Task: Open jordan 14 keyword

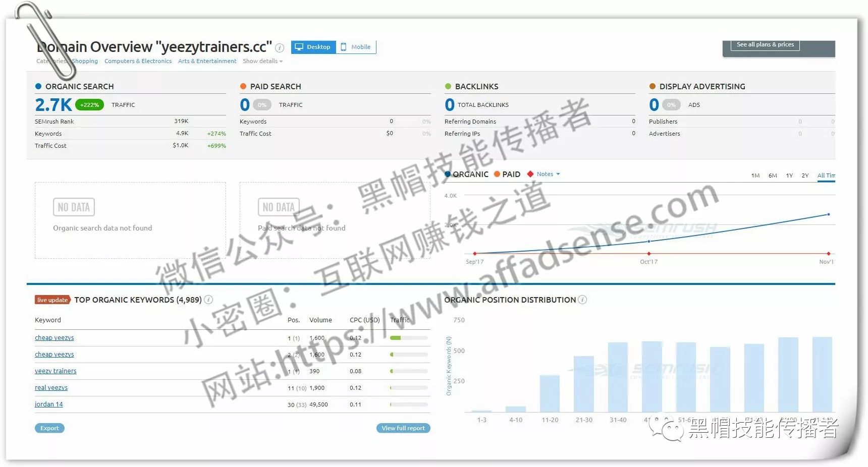Action: [49, 404]
